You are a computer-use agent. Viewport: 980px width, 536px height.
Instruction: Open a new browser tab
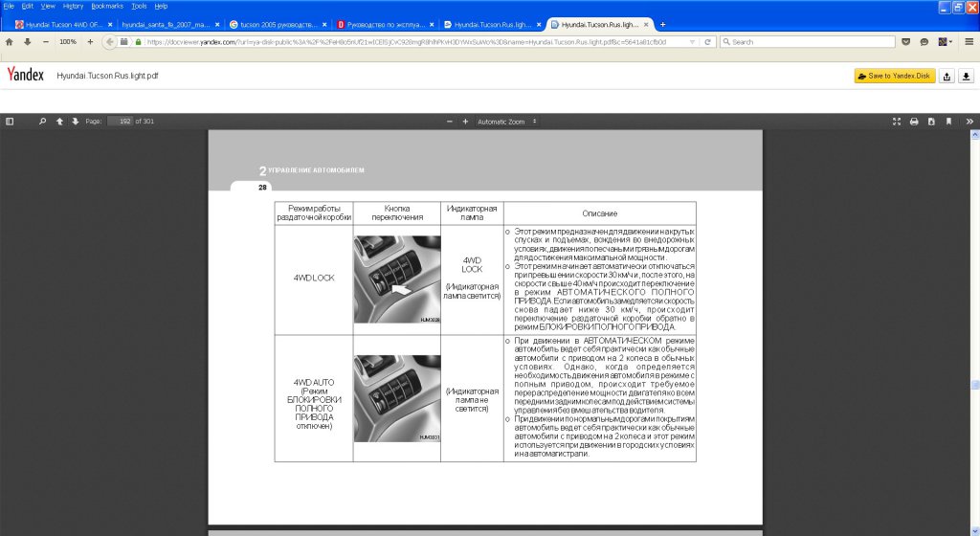[662, 24]
